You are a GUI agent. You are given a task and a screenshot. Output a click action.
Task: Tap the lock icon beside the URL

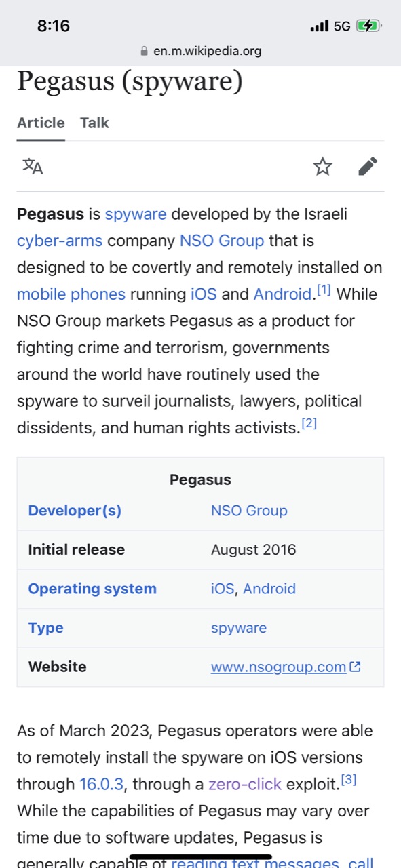[x=143, y=51]
